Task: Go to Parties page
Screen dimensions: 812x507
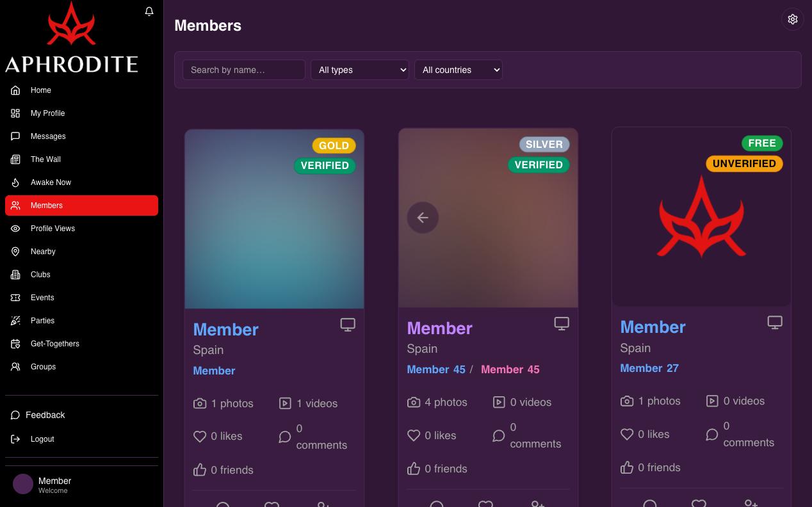Action: point(81,321)
